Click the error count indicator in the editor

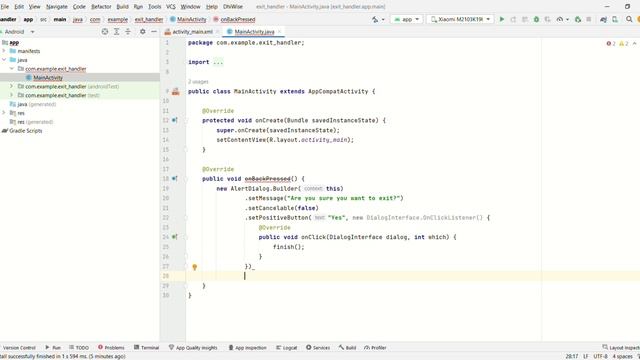click(611, 44)
